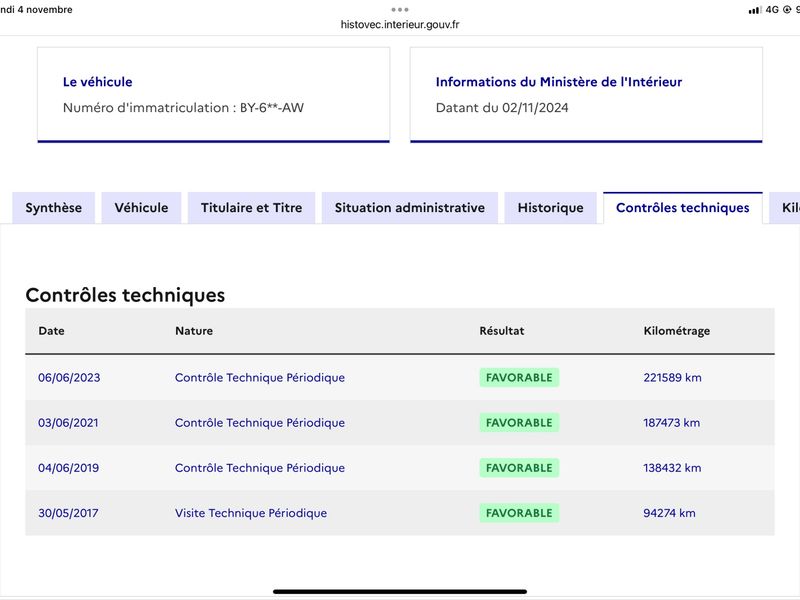Click the FAVORABLE badge for 04/06/2019

[519, 468]
